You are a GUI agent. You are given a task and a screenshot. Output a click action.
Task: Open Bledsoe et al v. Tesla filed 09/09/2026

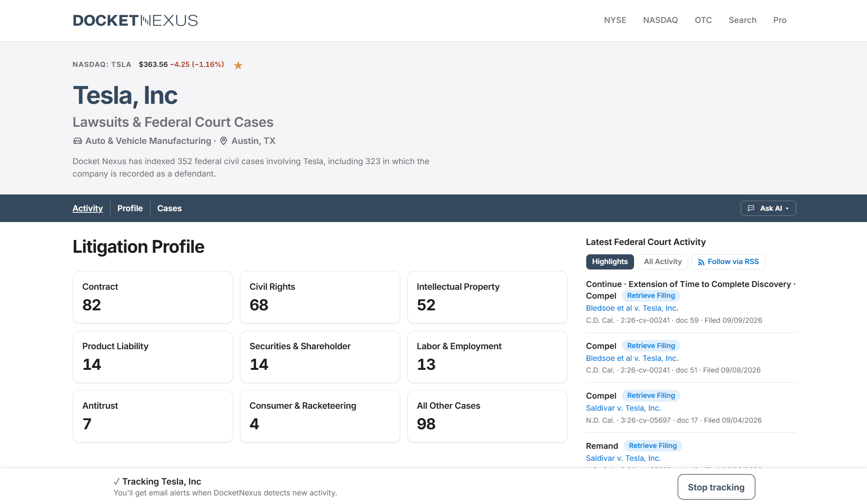point(632,308)
